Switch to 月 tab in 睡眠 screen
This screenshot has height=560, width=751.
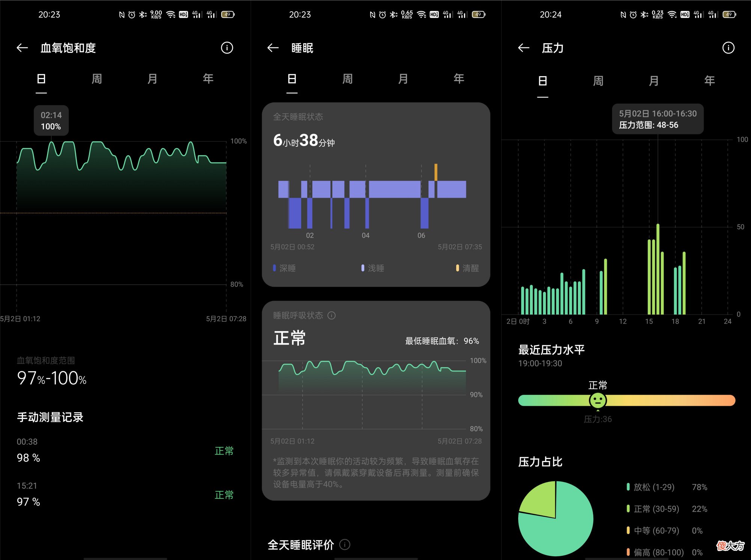pos(403,79)
